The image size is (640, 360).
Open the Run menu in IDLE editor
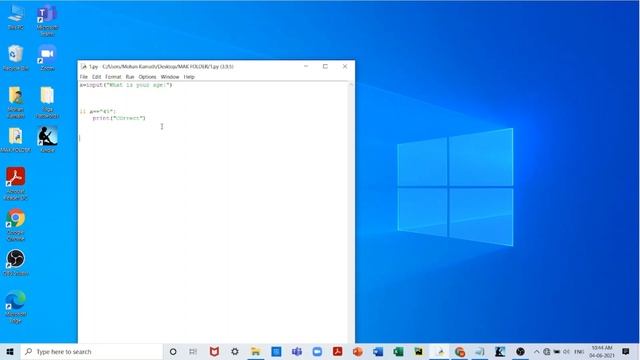pyautogui.click(x=130, y=77)
